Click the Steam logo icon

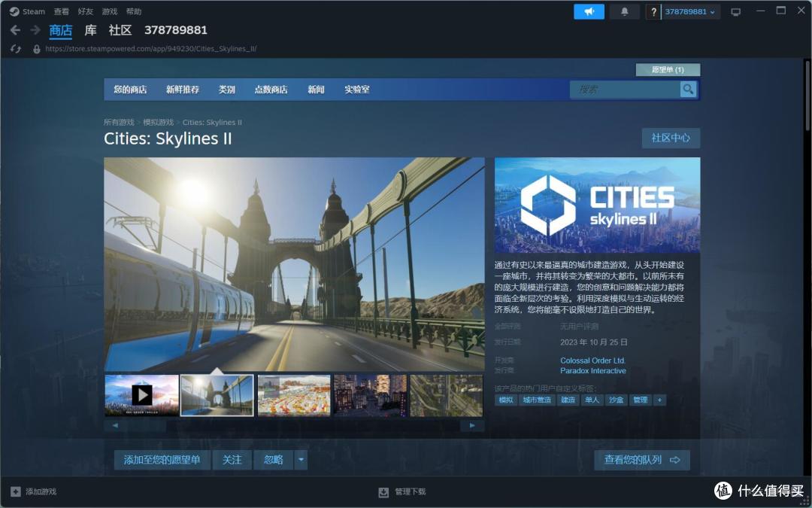click(x=14, y=11)
